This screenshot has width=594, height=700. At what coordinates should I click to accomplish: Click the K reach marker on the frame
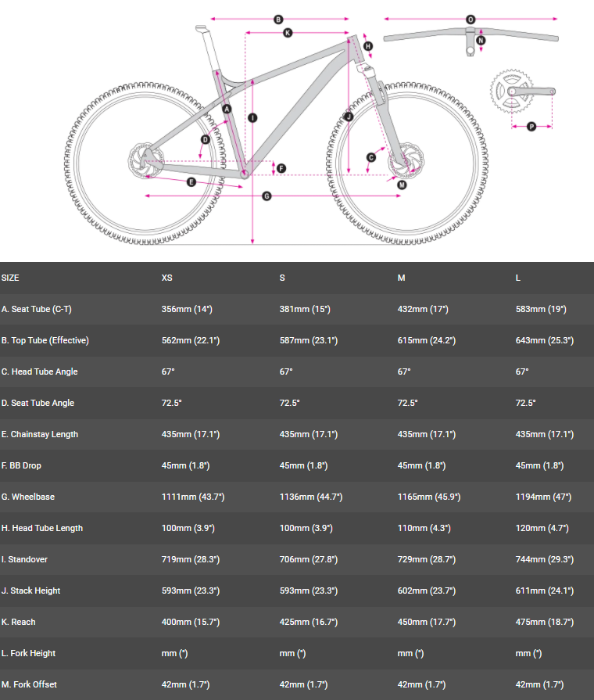pos(288,33)
